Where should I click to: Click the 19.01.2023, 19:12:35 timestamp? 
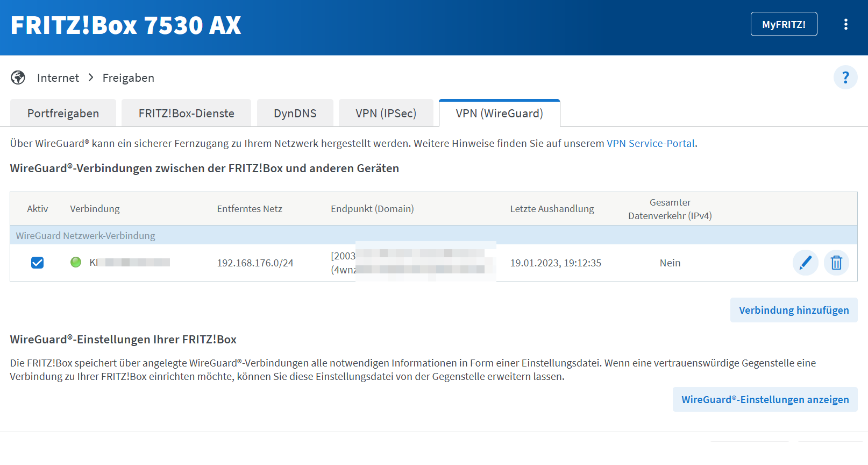(556, 263)
